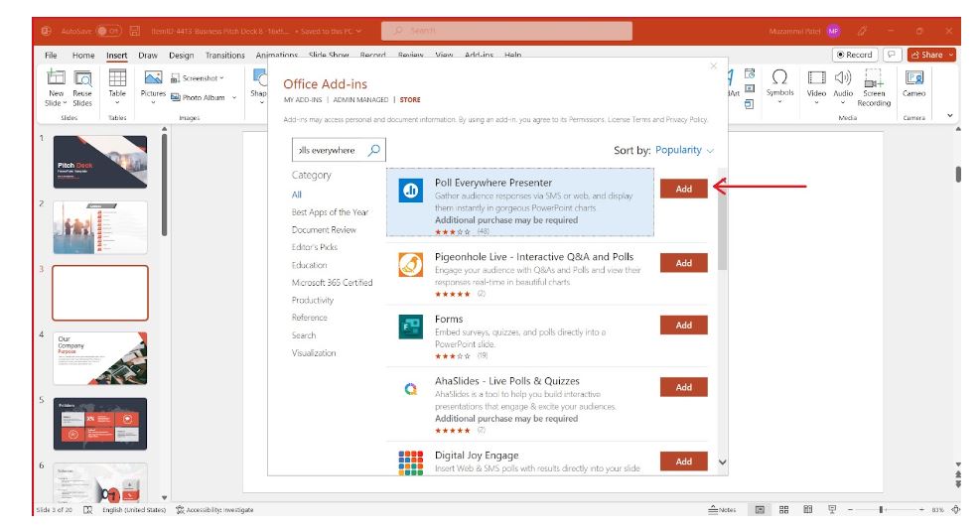Switch to Slide Sorter view
This screenshot has height=527, width=980.
[x=783, y=510]
